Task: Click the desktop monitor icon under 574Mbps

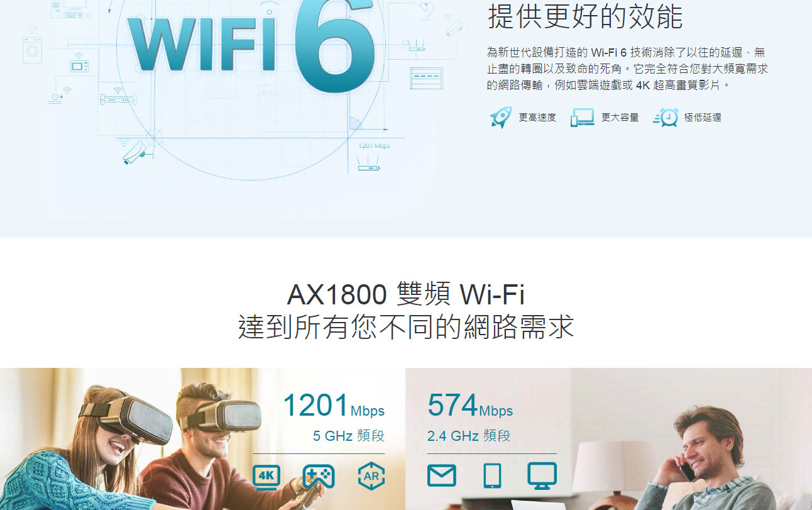Action: click(542, 476)
